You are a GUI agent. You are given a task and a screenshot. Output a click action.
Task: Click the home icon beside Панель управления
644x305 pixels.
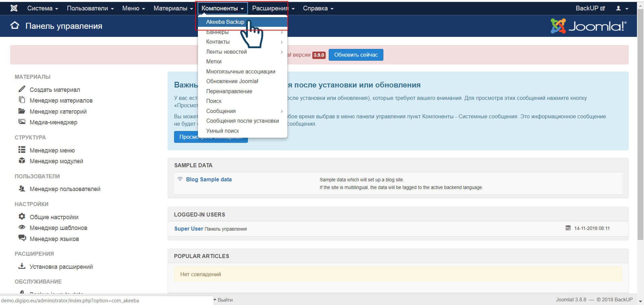(15, 26)
